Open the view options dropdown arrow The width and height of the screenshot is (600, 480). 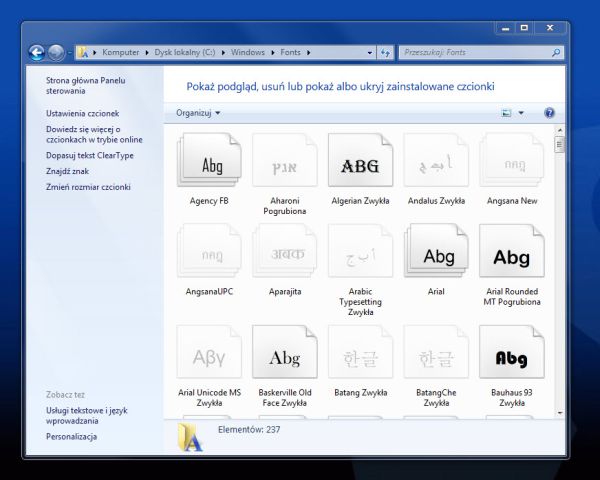pos(521,113)
